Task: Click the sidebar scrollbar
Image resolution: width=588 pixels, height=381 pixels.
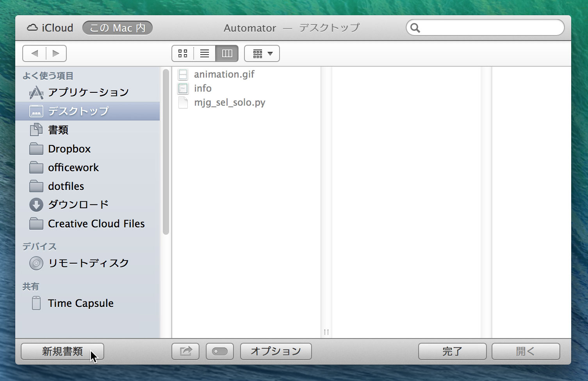Action: tap(166, 152)
